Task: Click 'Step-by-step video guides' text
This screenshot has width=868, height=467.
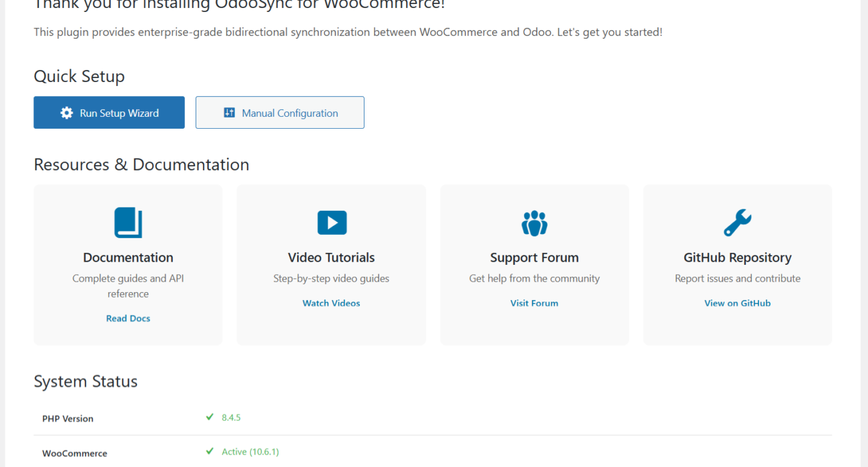Action: [x=331, y=278]
